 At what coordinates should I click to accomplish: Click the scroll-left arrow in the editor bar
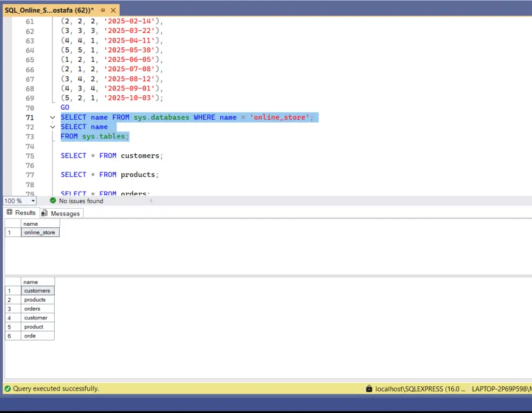tap(150, 201)
